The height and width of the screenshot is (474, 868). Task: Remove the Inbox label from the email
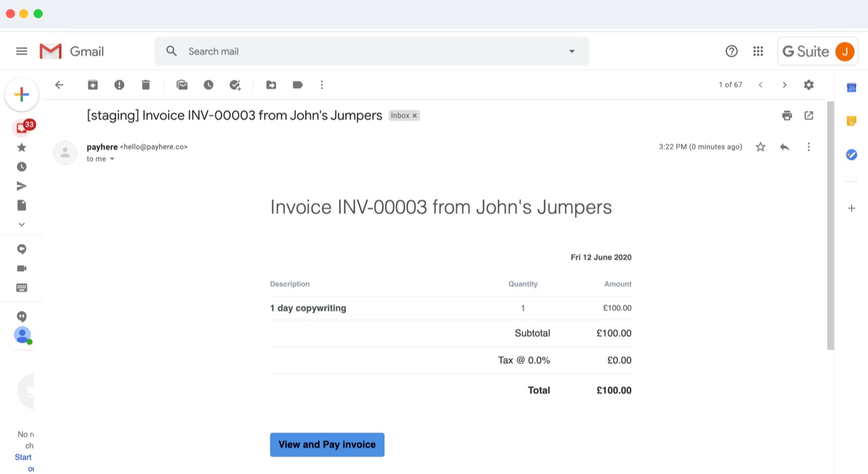(x=415, y=115)
